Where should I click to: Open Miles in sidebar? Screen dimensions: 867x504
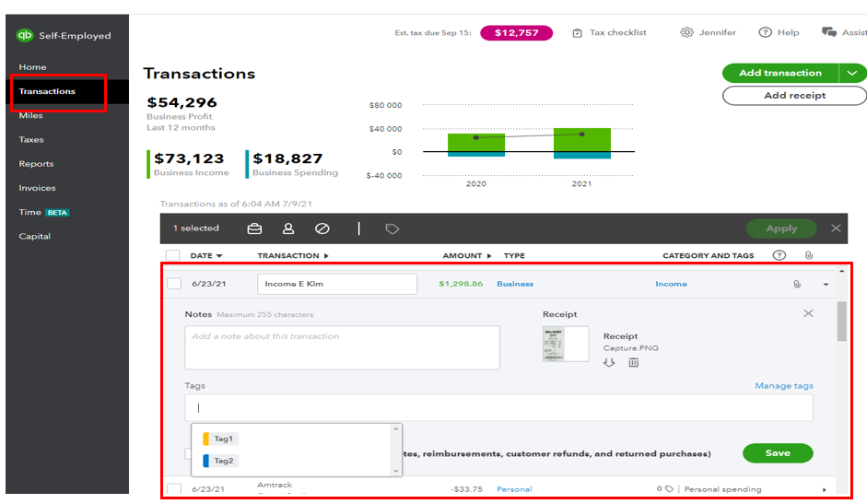coord(31,115)
